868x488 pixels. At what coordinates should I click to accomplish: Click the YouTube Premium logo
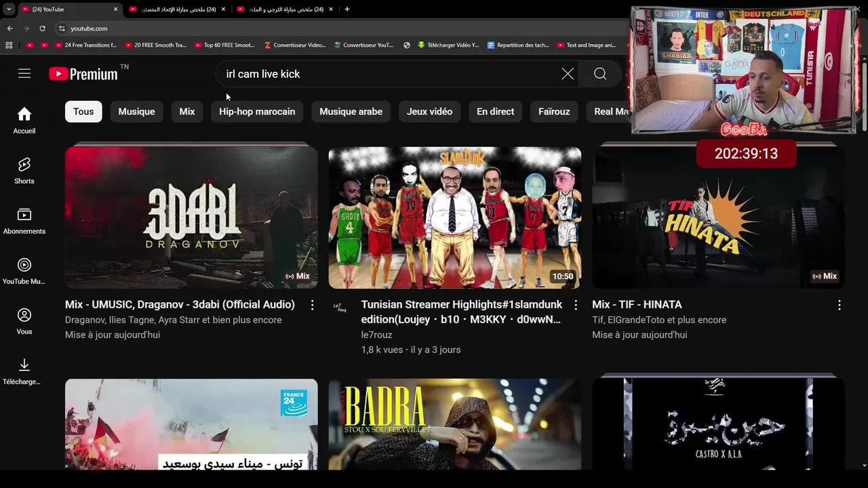[x=83, y=74]
